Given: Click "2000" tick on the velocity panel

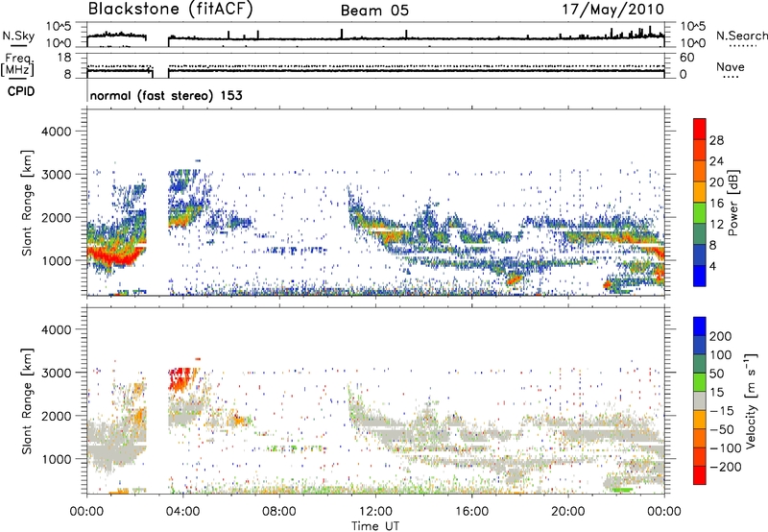Looking at the screenshot, I should click(56, 416).
